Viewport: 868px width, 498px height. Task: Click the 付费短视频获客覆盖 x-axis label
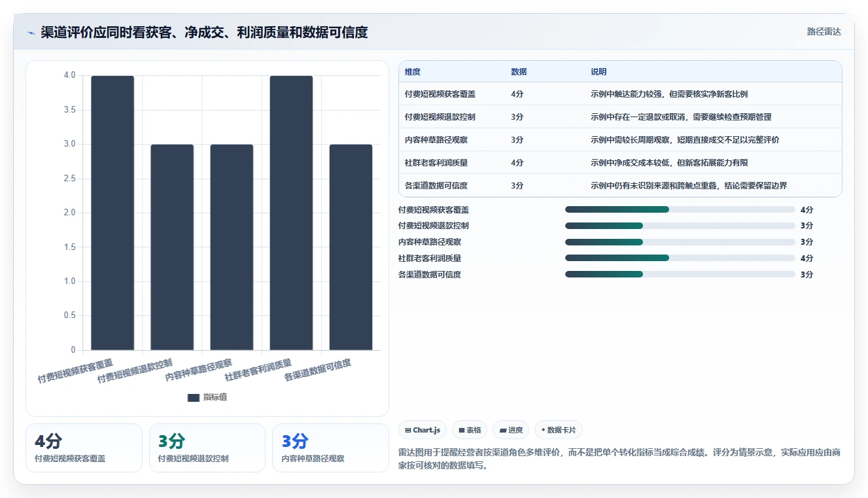click(x=75, y=370)
